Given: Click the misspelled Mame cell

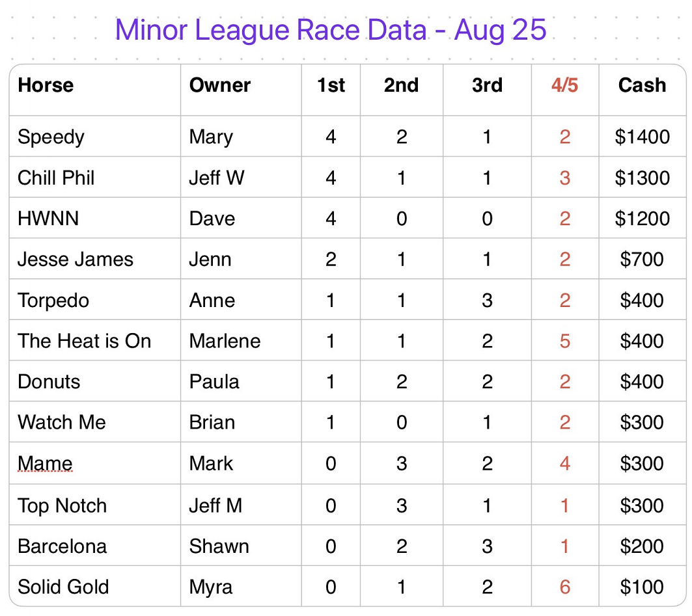Looking at the screenshot, I should pyautogui.click(x=94, y=463).
